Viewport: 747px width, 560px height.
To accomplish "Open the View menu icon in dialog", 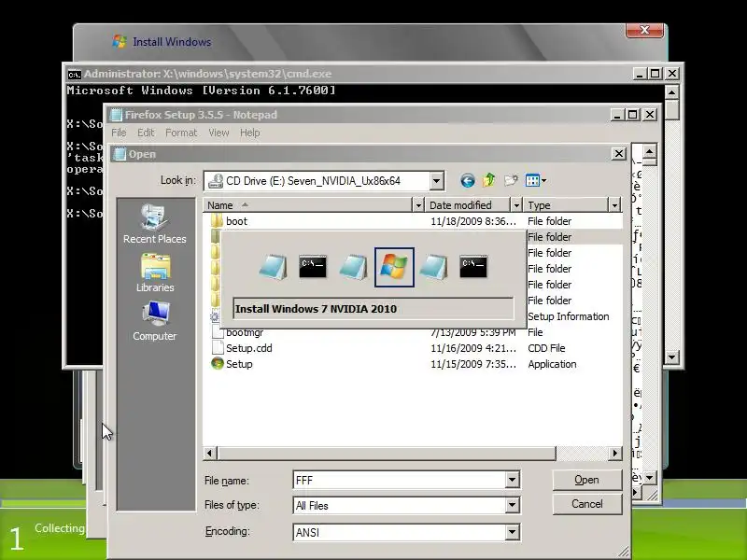I will [x=532, y=180].
